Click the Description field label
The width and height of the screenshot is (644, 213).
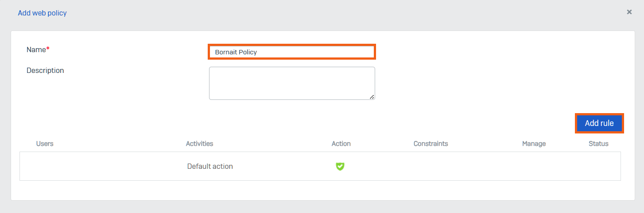point(45,70)
